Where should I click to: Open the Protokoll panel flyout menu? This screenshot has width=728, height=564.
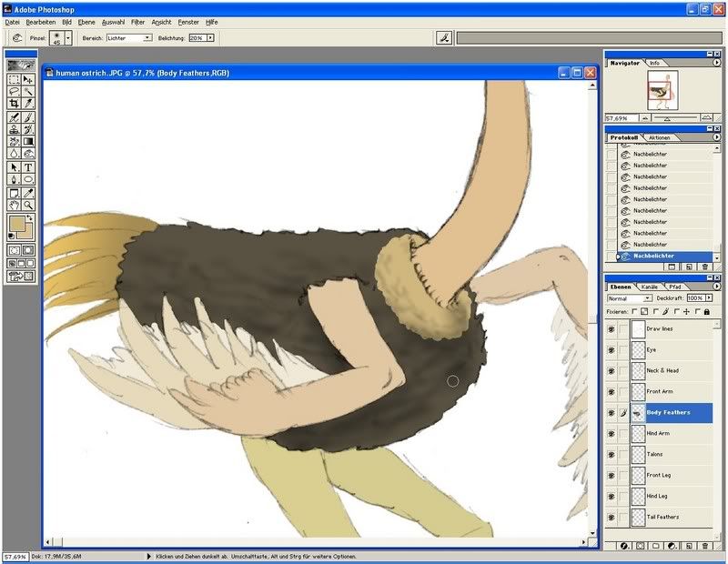[x=716, y=137]
